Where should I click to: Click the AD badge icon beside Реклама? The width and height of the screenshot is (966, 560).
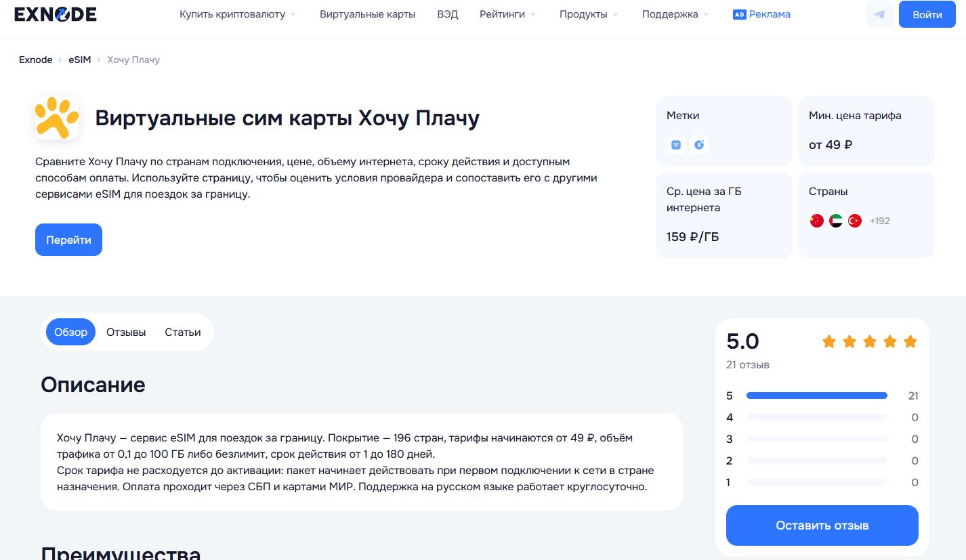[x=739, y=14]
